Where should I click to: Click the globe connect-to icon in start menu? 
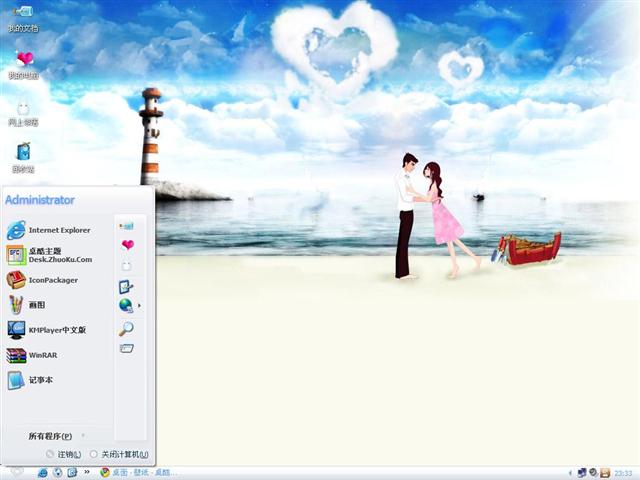(126, 305)
